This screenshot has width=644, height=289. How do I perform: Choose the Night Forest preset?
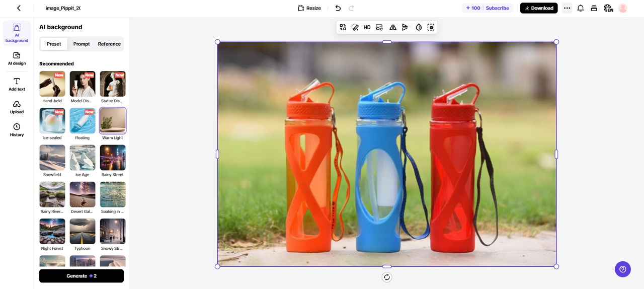point(52,231)
